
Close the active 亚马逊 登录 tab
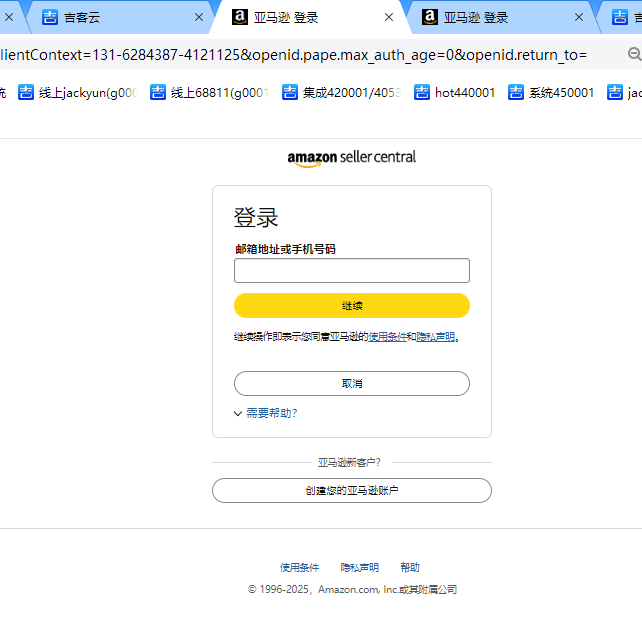pyautogui.click(x=389, y=17)
